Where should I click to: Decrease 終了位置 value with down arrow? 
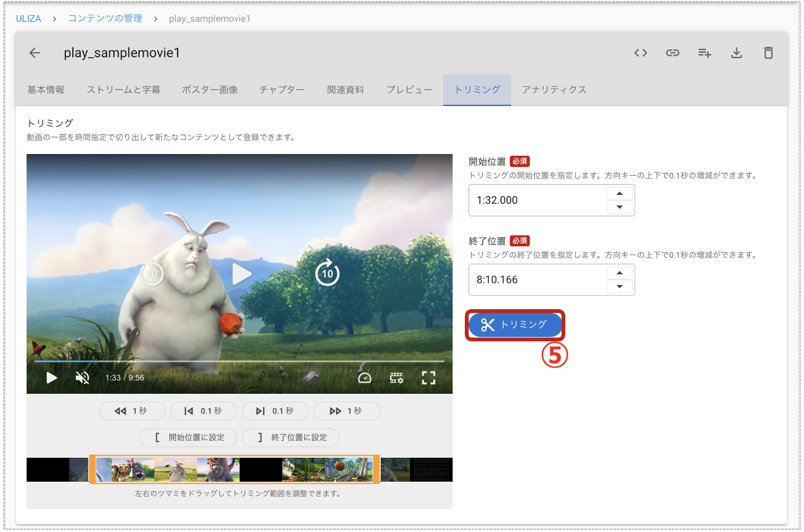pyautogui.click(x=620, y=286)
